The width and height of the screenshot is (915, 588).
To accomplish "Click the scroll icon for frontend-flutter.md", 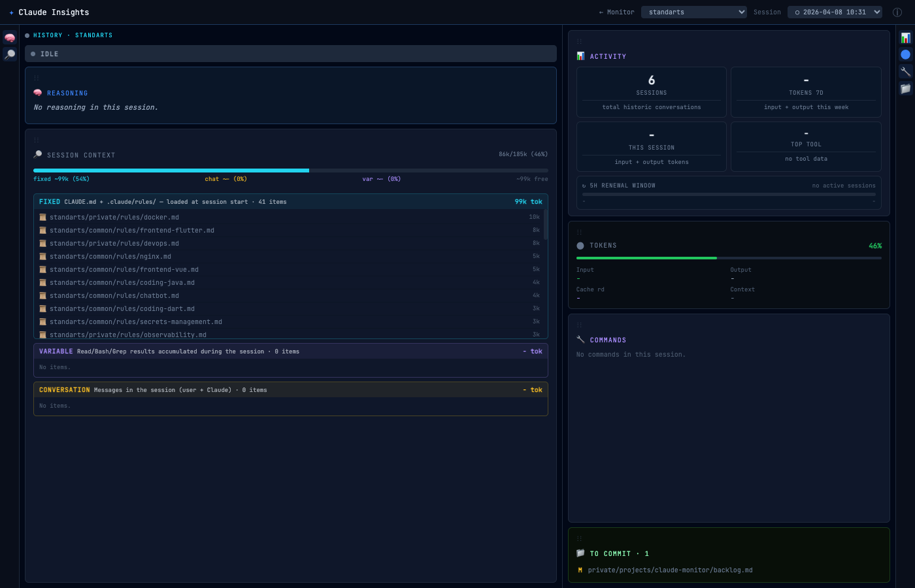I will click(x=42, y=231).
